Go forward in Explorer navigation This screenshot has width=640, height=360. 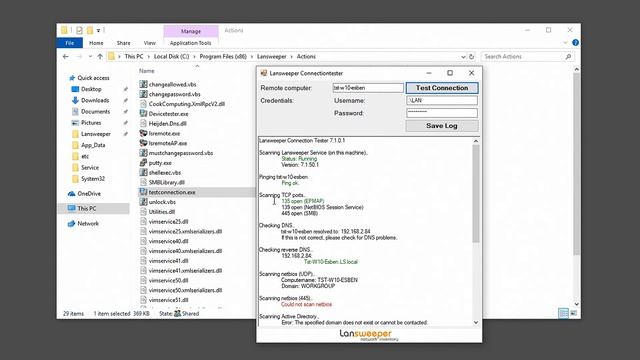79,57
